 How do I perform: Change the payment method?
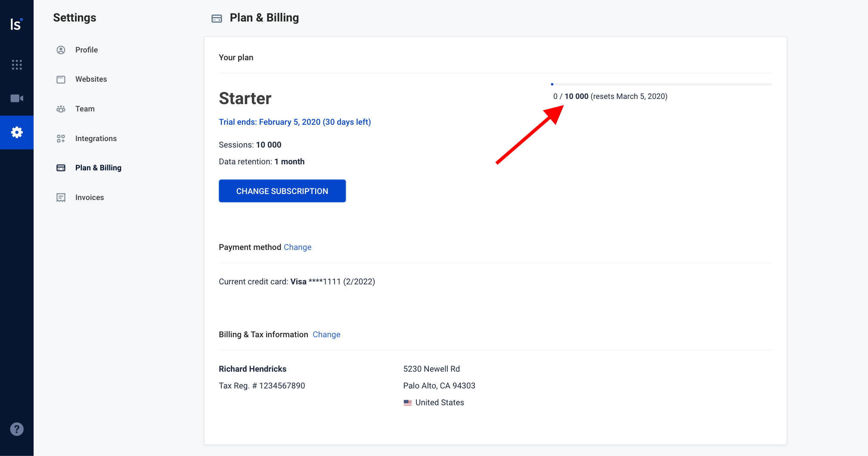click(x=298, y=247)
